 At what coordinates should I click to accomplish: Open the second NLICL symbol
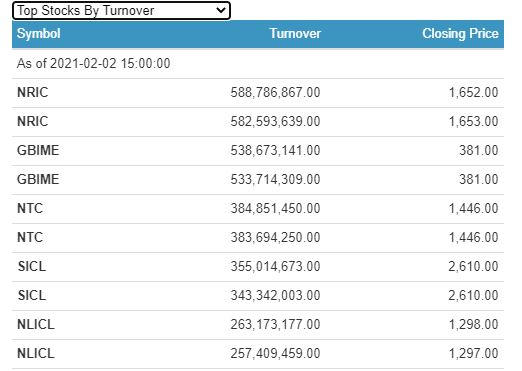[36, 353]
